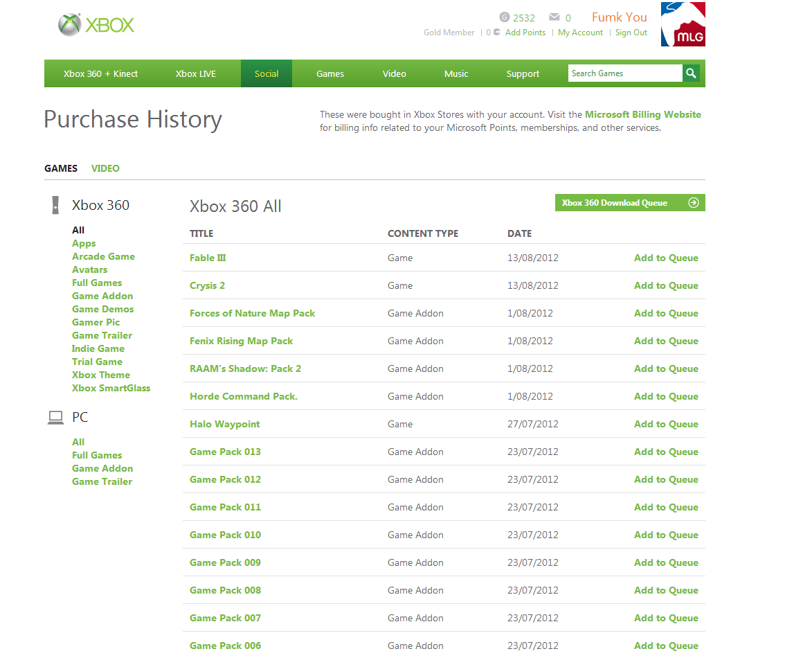The height and width of the screenshot is (658, 812).
Task: Open Xbox 360 Download Queue
Action: (x=630, y=202)
